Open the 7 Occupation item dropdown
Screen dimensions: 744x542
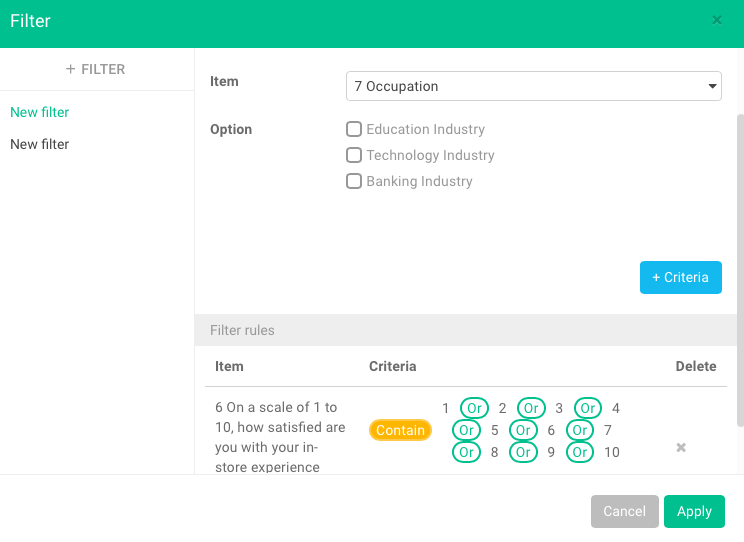click(534, 86)
